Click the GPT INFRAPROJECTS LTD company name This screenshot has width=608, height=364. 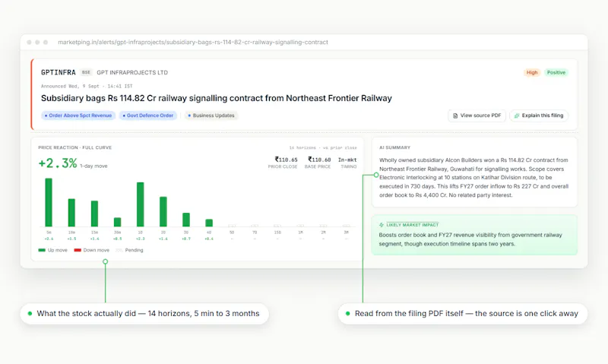[x=132, y=72]
